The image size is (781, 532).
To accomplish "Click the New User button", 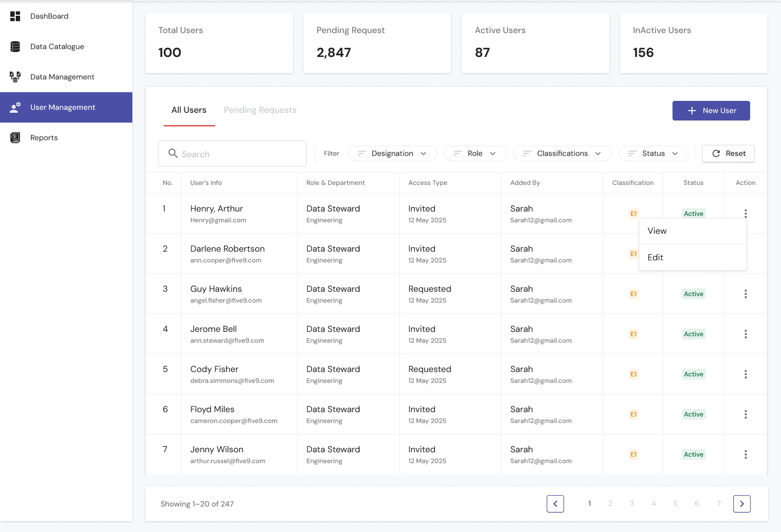I will pyautogui.click(x=711, y=111).
